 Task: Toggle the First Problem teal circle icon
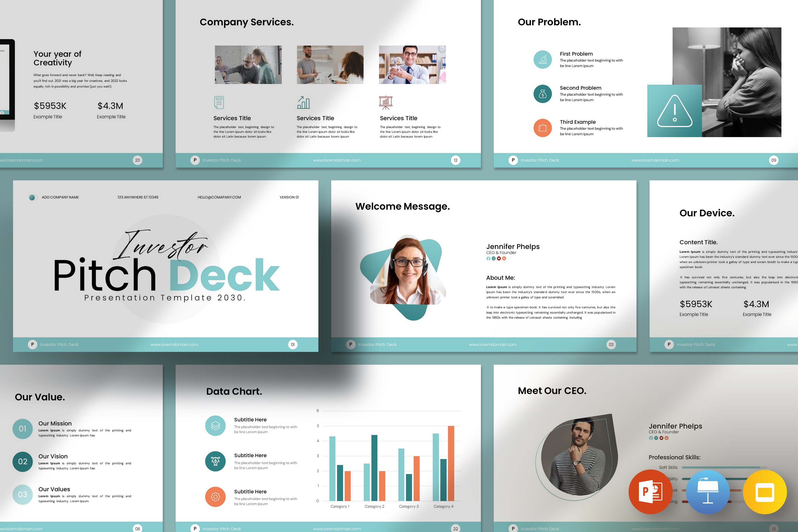(x=543, y=60)
